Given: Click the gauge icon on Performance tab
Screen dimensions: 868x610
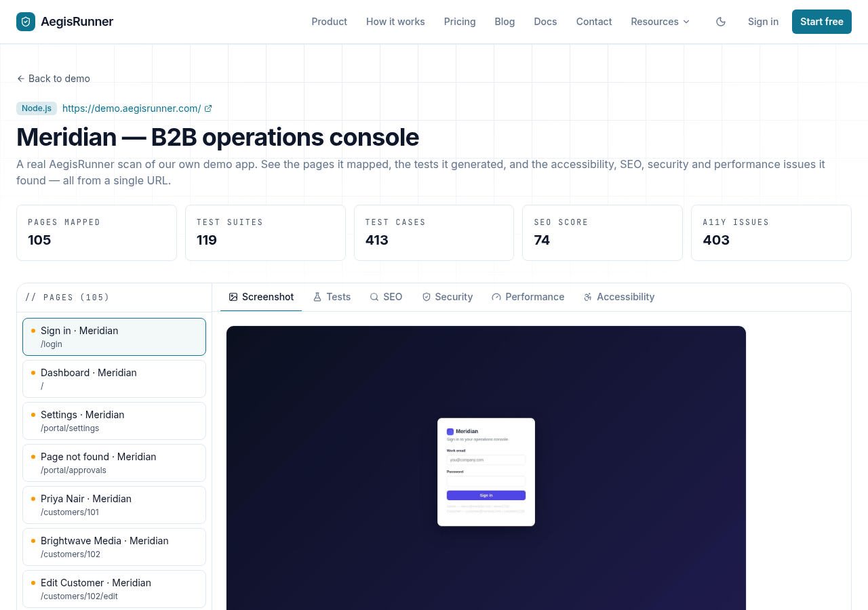Looking at the screenshot, I should tap(496, 297).
